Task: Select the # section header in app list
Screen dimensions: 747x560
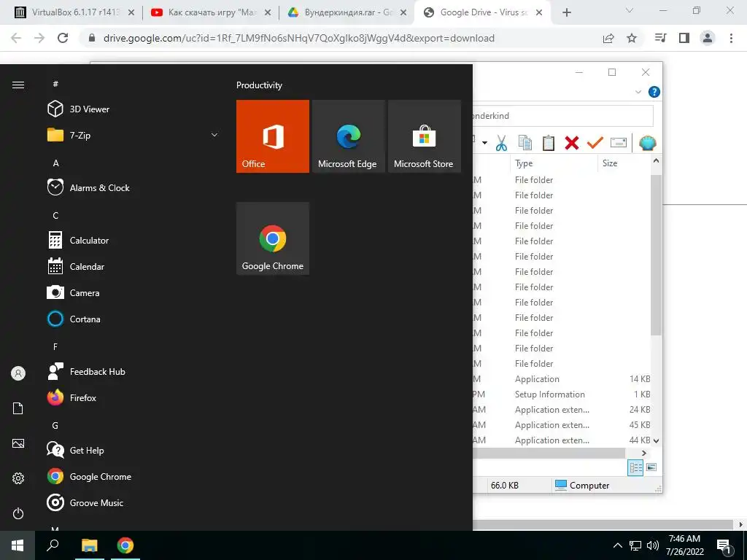Action: (x=55, y=85)
